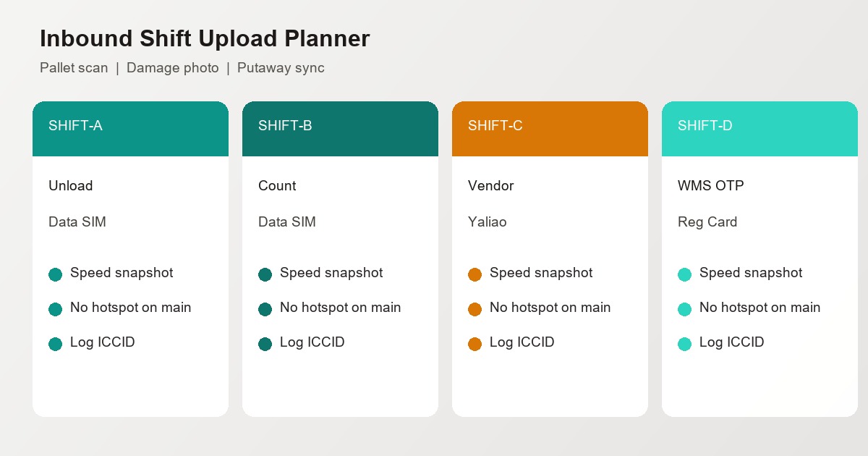The height and width of the screenshot is (456, 868).
Task: Click the Damage photo step
Action: 172,68
